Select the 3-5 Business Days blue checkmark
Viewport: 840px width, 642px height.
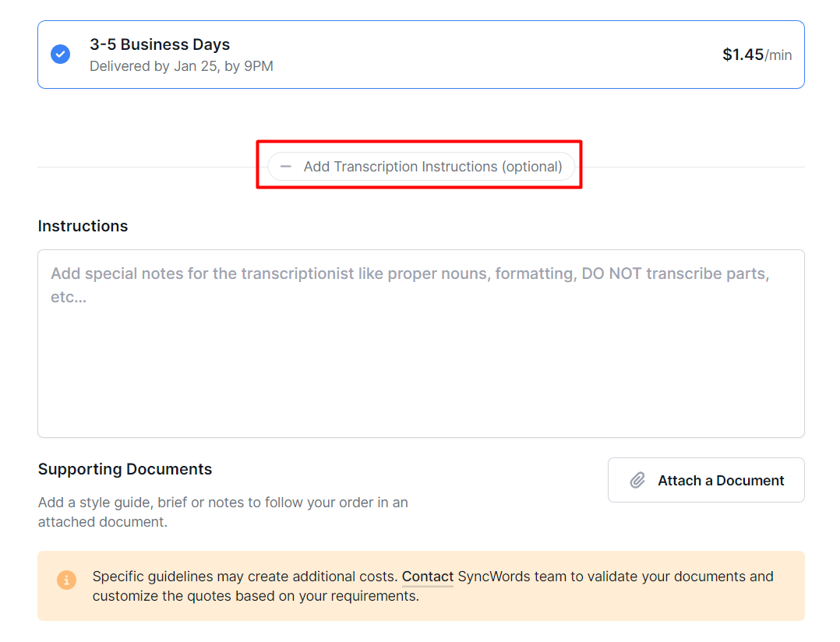click(x=61, y=54)
